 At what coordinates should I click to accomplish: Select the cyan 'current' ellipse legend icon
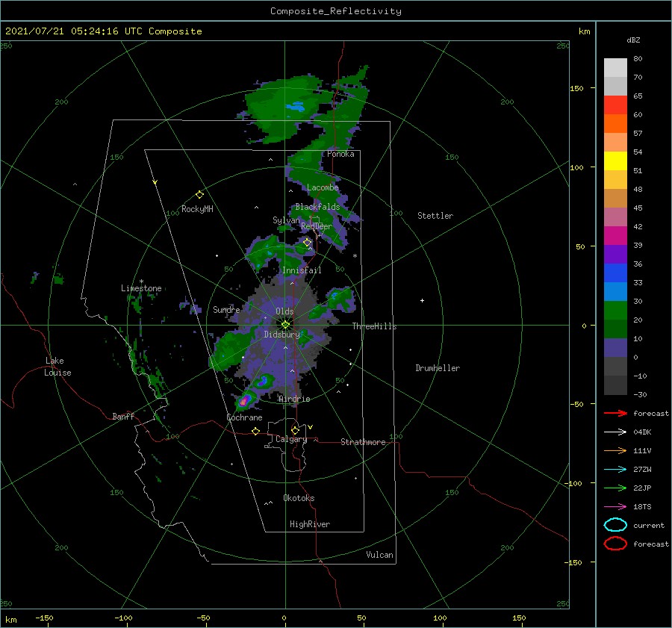click(615, 525)
